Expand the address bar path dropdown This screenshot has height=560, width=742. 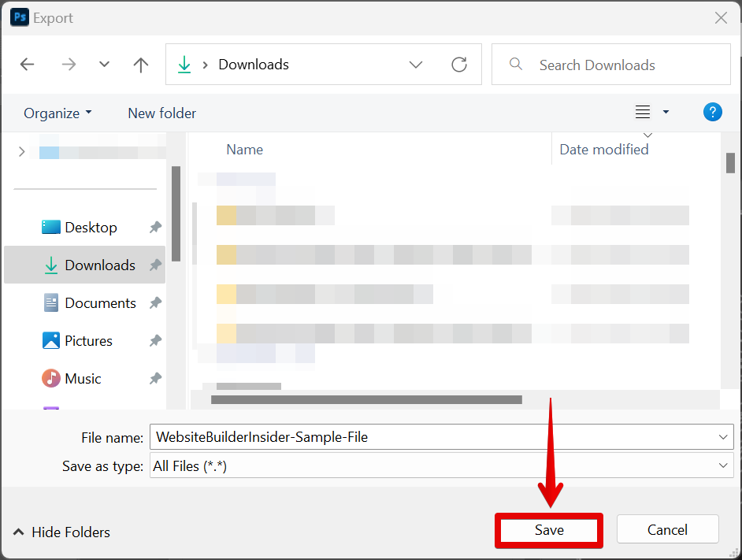416,65
